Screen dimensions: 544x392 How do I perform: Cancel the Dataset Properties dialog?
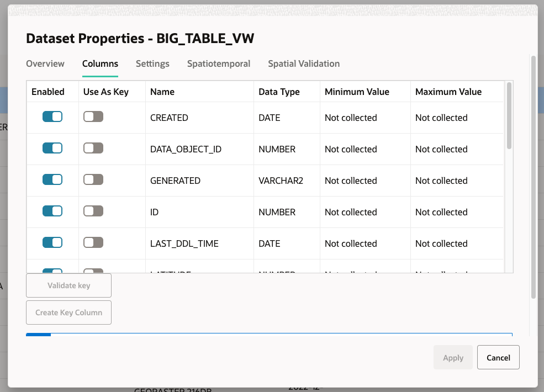pos(498,357)
